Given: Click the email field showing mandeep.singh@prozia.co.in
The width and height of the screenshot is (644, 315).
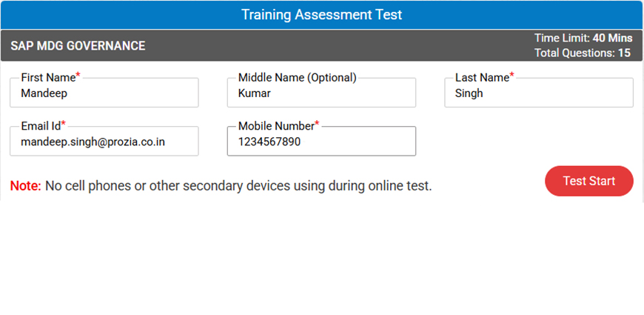Looking at the screenshot, I should tap(104, 142).
